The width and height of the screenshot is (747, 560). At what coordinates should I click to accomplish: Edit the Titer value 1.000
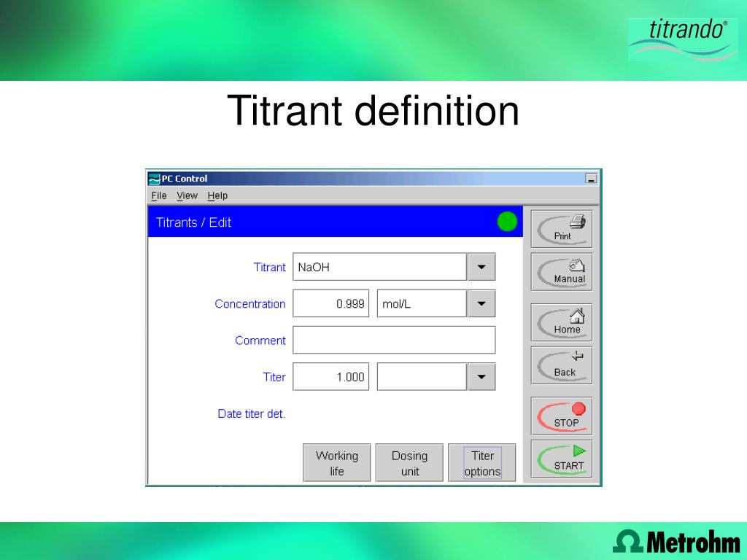coord(331,377)
